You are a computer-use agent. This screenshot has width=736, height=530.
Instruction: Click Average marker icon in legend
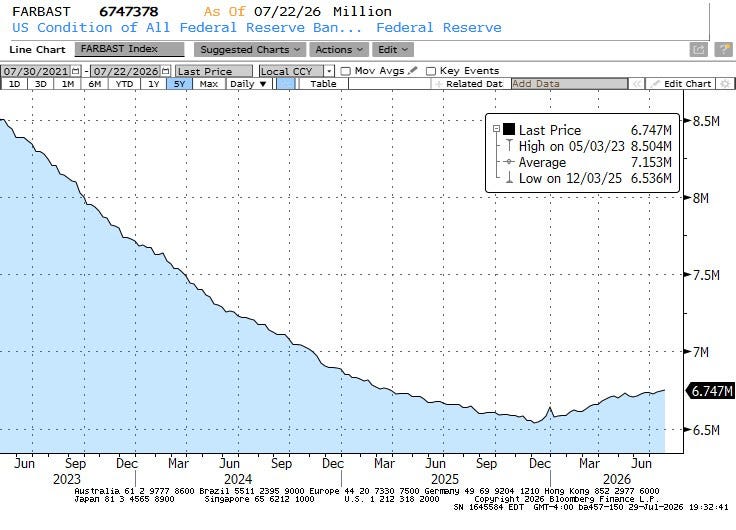click(509, 162)
